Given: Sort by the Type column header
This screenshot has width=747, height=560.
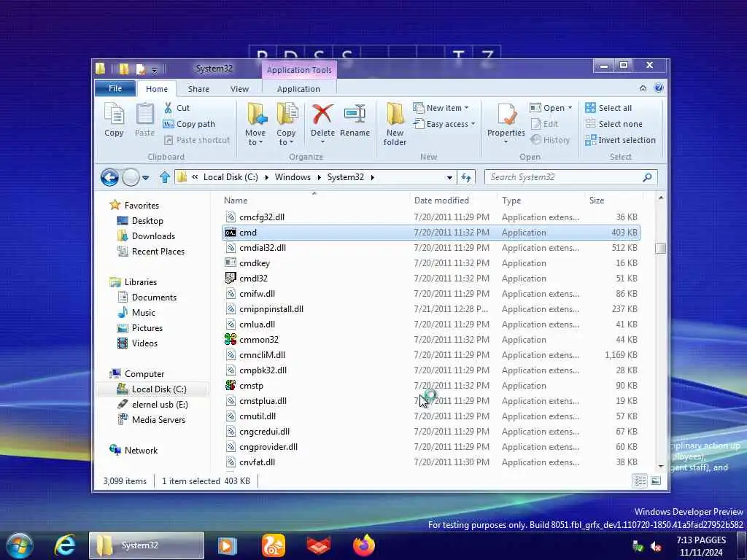Looking at the screenshot, I should coord(511,201).
